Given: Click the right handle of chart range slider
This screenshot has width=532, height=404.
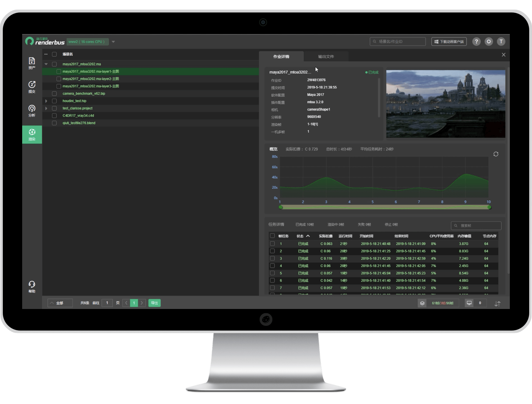Looking at the screenshot, I should click(489, 207).
